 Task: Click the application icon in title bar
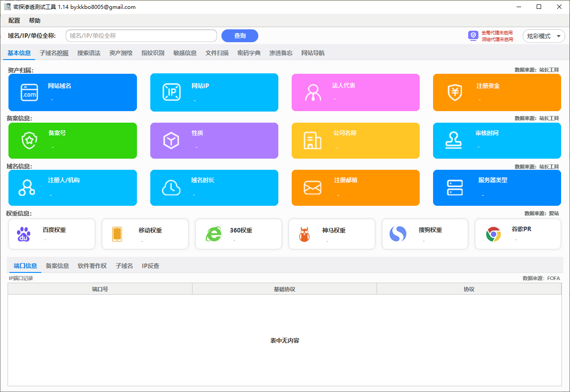pyautogui.click(x=7, y=7)
